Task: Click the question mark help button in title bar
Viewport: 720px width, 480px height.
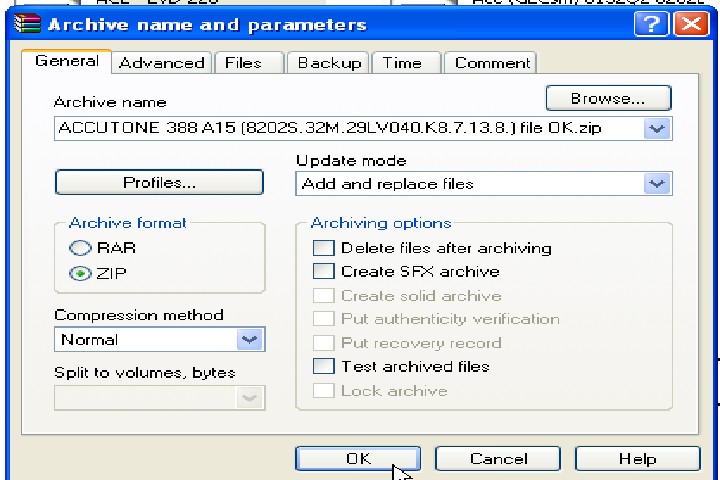Action: tap(651, 23)
